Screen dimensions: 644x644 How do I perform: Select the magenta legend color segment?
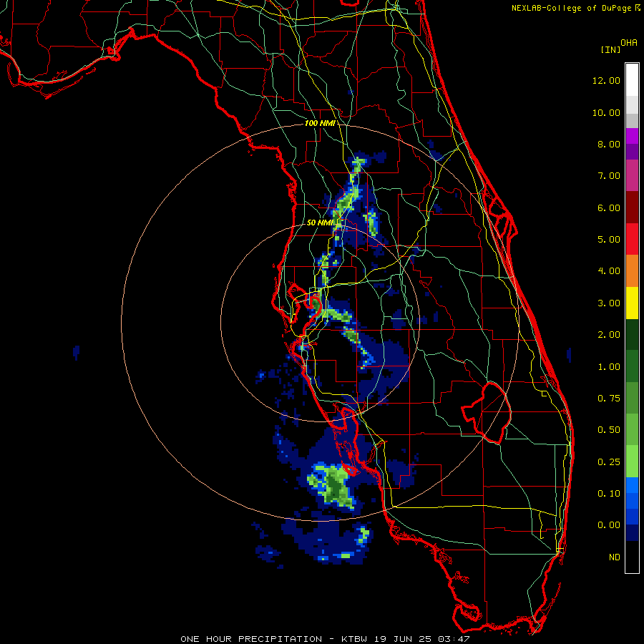[x=632, y=136]
